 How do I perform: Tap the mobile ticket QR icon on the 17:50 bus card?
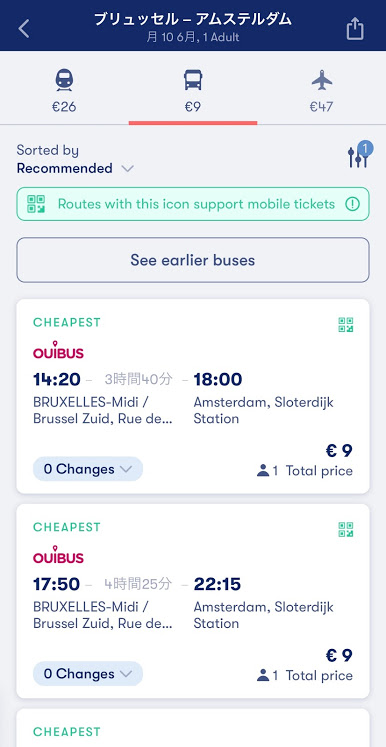[x=346, y=529]
